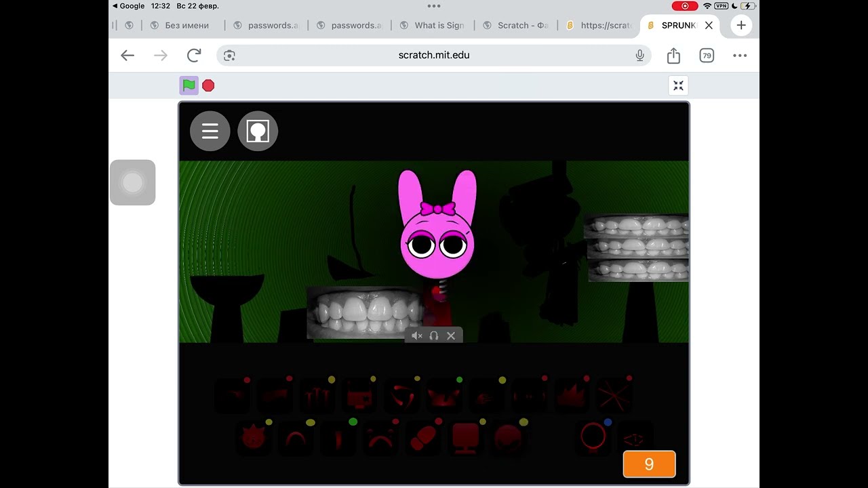The height and width of the screenshot is (488, 868).
Task: Go forward with the browser forward arrow
Action: point(161,56)
